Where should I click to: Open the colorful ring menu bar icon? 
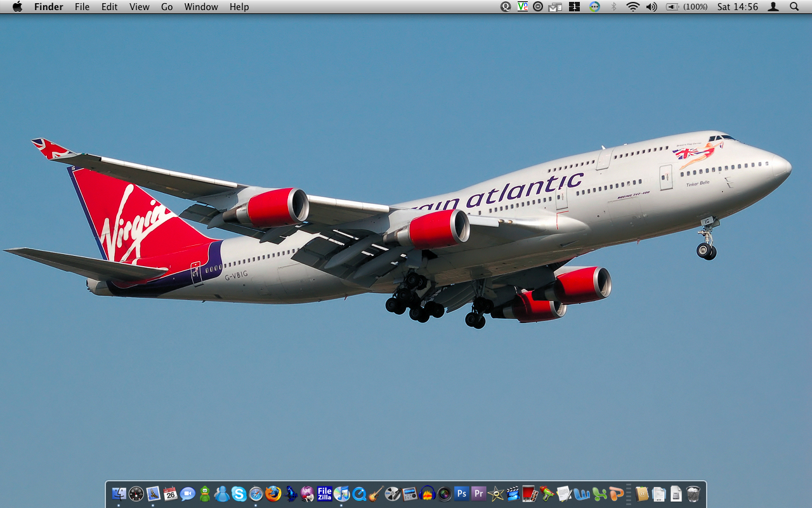[x=594, y=7]
